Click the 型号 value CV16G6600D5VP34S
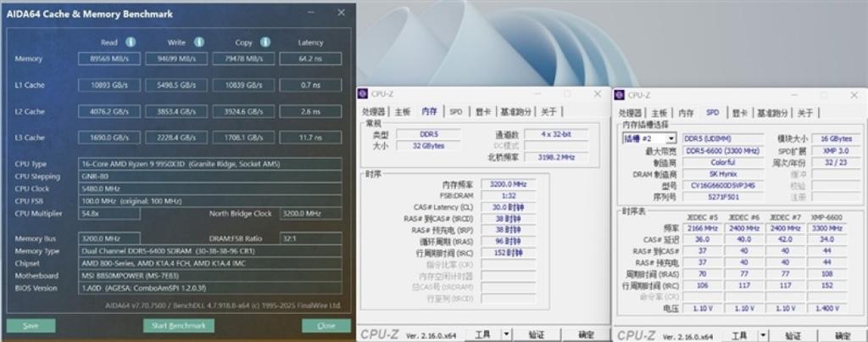 [x=722, y=185]
